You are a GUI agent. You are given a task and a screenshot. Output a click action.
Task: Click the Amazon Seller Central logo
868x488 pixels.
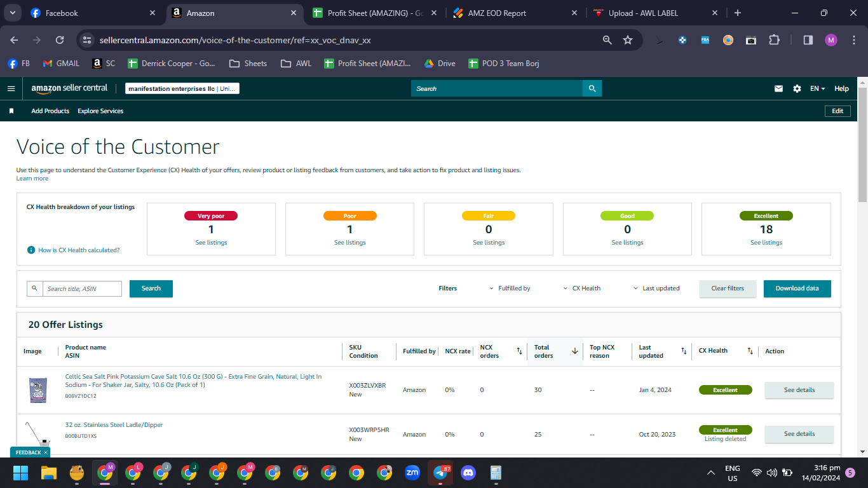point(69,88)
